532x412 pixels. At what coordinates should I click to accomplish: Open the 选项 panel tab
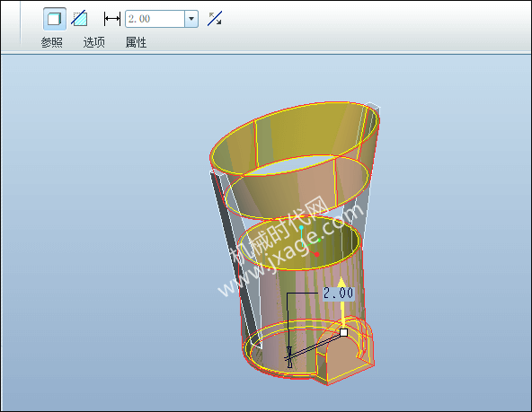pos(94,43)
